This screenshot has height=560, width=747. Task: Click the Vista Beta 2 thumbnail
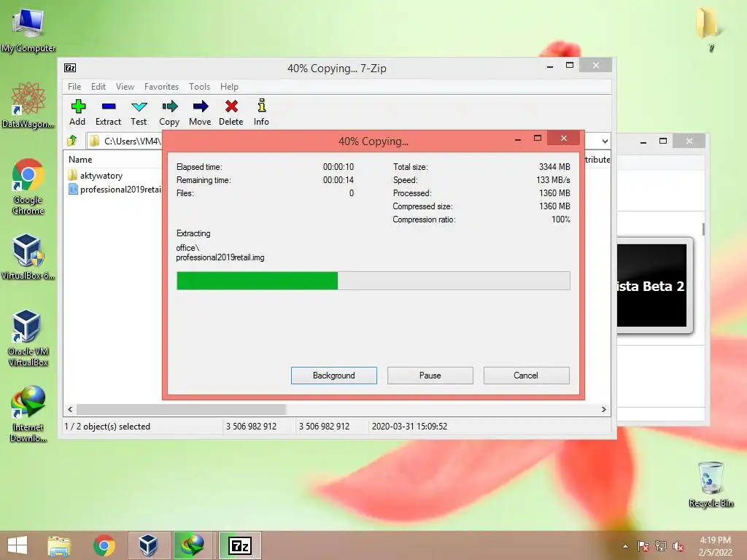click(x=651, y=286)
